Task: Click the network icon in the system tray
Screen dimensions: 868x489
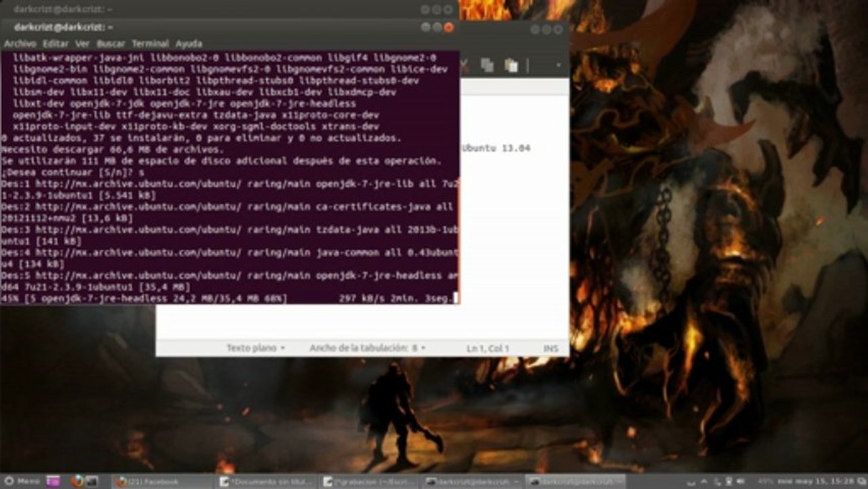Action: tap(730, 481)
